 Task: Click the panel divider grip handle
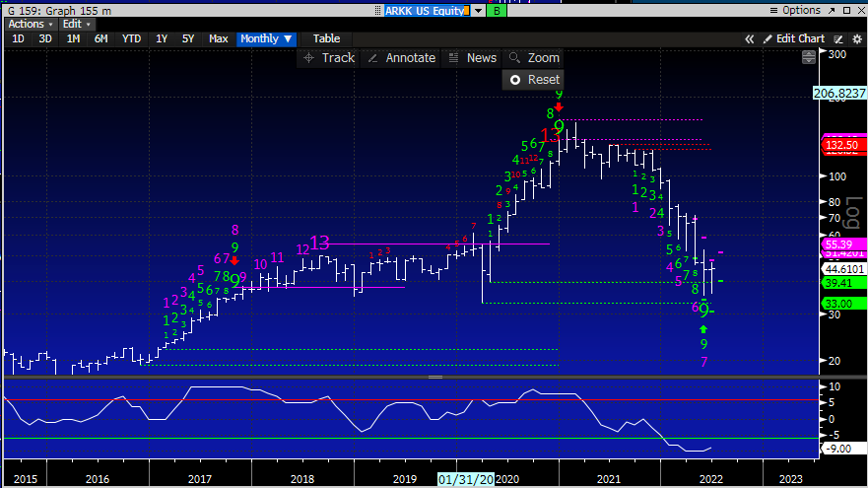click(435, 378)
